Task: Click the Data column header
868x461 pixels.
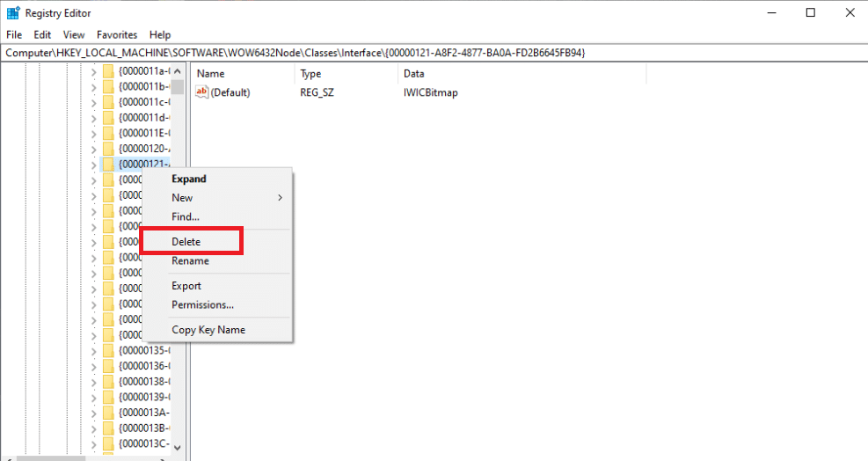Action: [522, 74]
